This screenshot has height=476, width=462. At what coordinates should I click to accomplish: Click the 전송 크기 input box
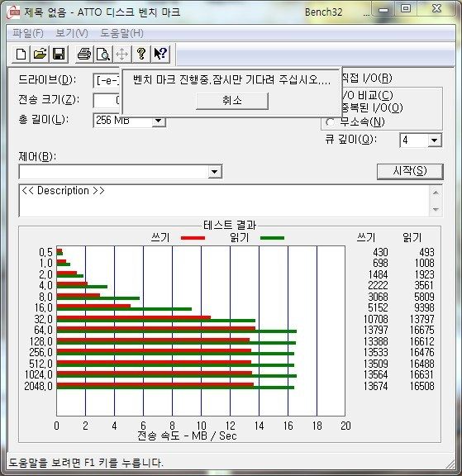click(x=107, y=101)
